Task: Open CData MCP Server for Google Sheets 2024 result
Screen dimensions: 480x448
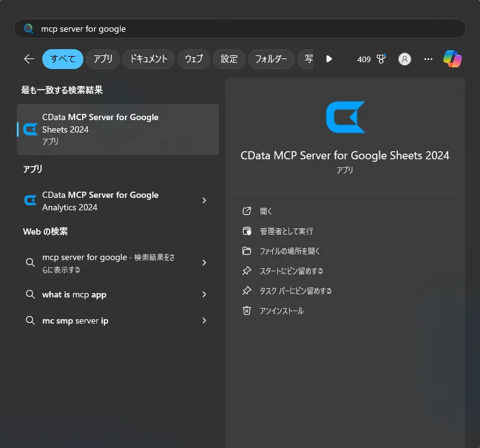Action: (x=118, y=129)
